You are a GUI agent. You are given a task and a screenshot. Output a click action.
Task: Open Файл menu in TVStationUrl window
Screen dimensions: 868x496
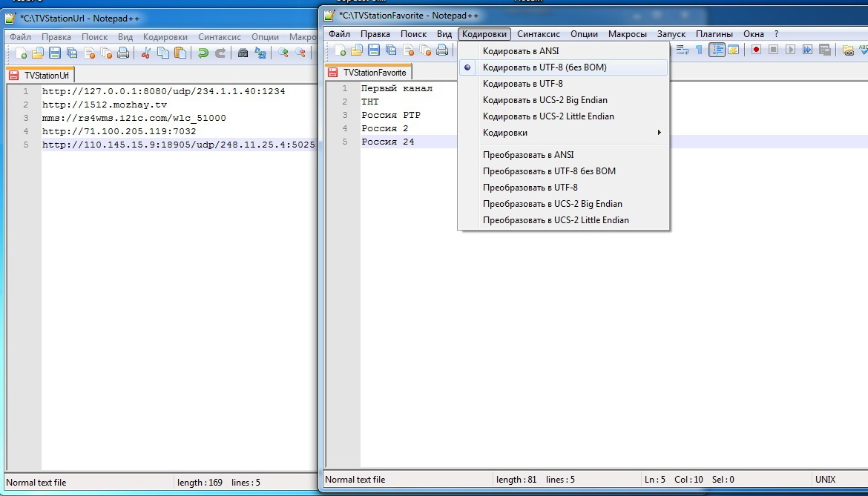[x=21, y=37]
